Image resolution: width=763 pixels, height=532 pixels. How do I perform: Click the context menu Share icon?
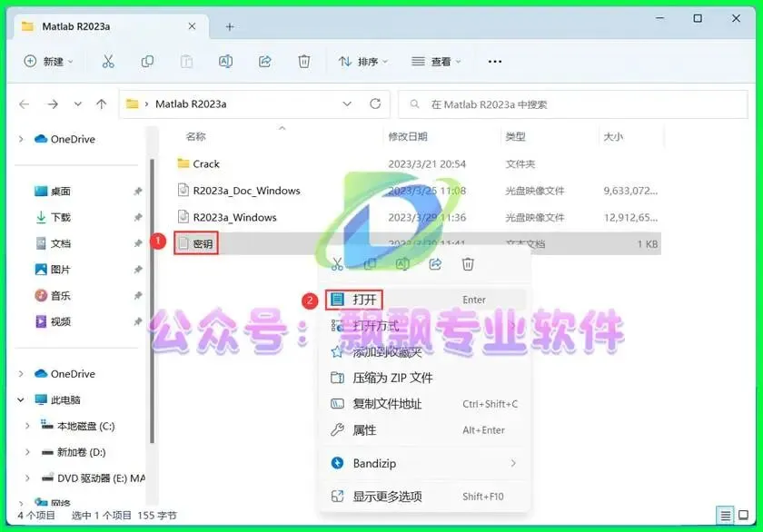click(x=435, y=264)
